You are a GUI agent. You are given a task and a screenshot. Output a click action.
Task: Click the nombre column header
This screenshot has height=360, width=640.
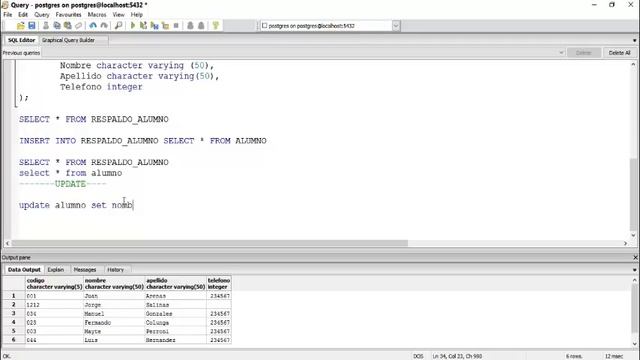[x=114, y=283]
